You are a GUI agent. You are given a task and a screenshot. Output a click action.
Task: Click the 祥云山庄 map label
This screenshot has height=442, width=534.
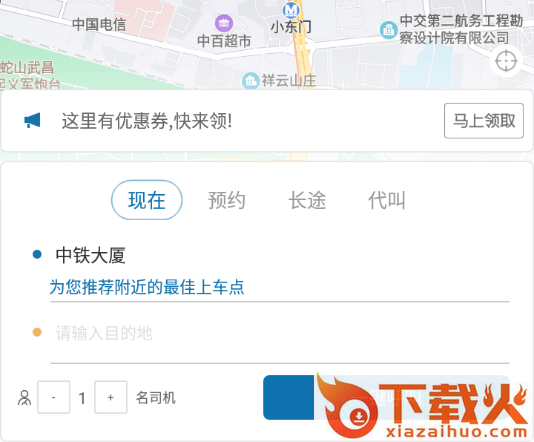[x=289, y=81]
